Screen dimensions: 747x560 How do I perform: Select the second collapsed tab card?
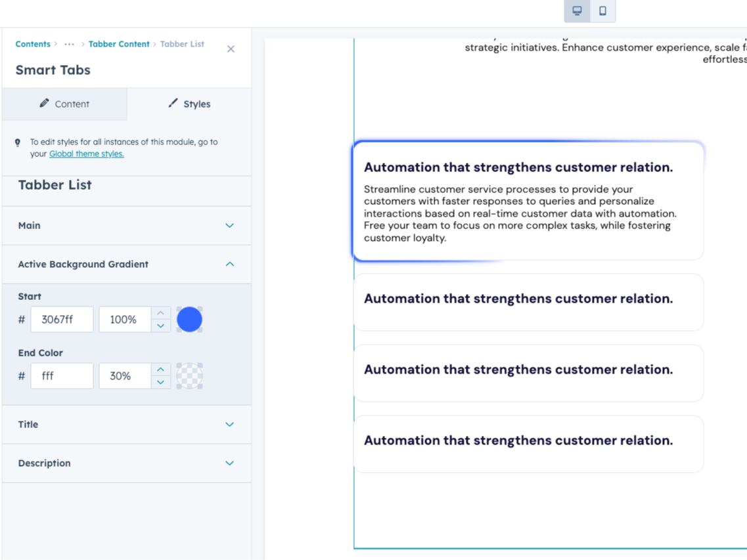(x=528, y=373)
